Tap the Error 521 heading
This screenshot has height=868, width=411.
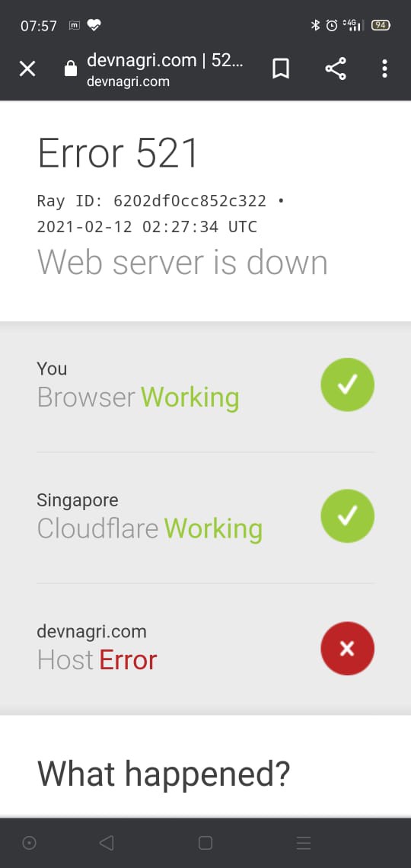coord(118,153)
